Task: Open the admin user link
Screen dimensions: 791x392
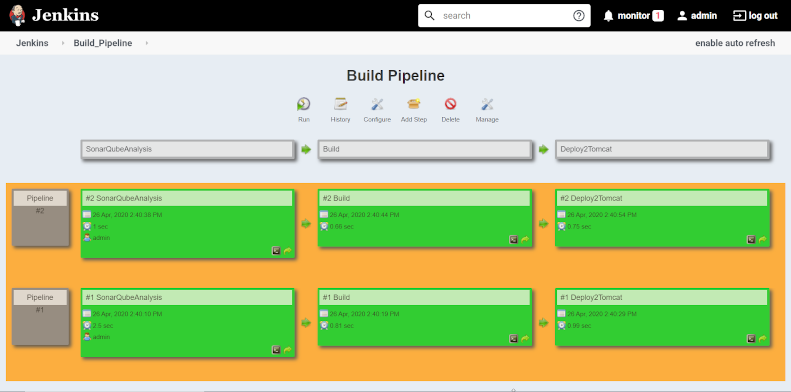Action: (704, 16)
